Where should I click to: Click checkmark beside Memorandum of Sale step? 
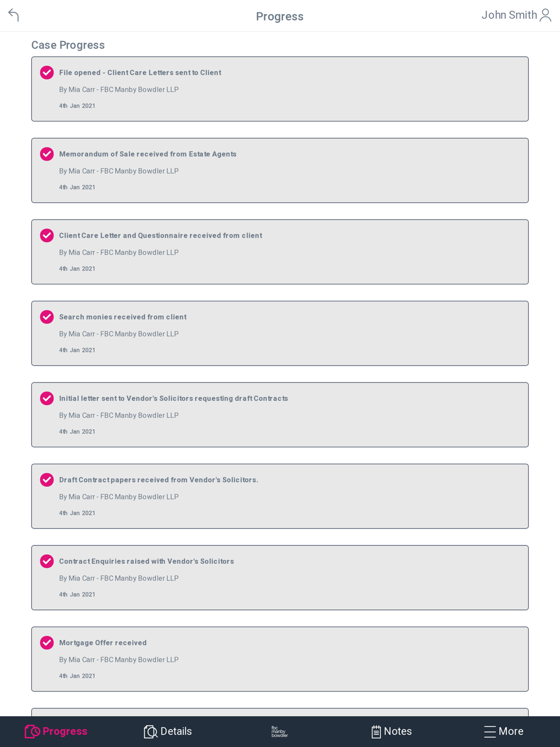[x=47, y=154]
